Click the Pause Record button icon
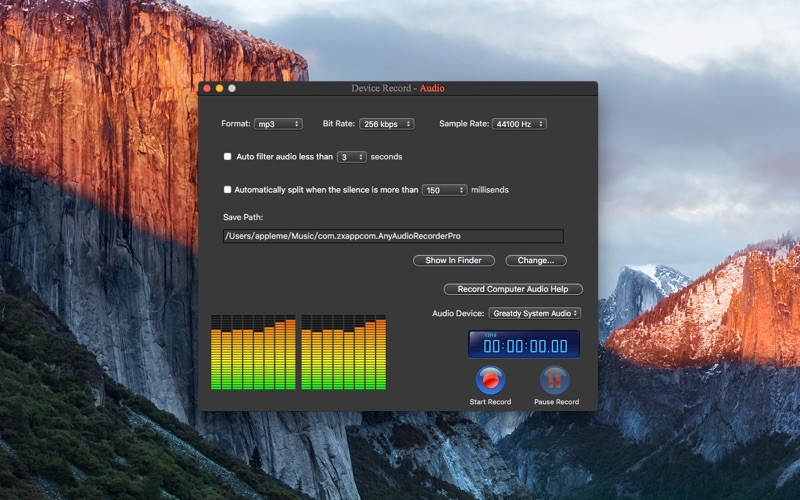The image size is (800, 500). point(555,380)
